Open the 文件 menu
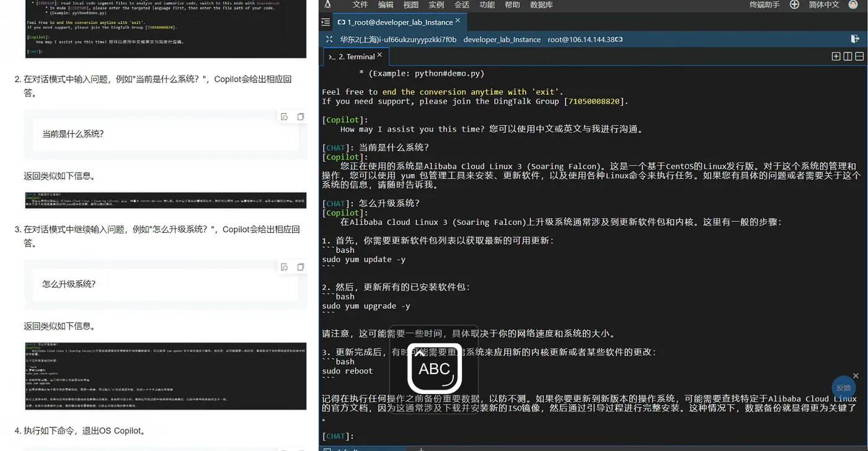This screenshot has height=451, width=868. click(x=360, y=5)
